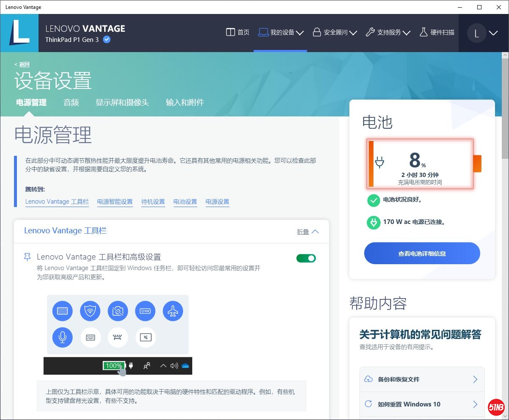Expand the 支持服务 navigation dropdown
The width and height of the screenshot is (509, 420).
[388, 32]
